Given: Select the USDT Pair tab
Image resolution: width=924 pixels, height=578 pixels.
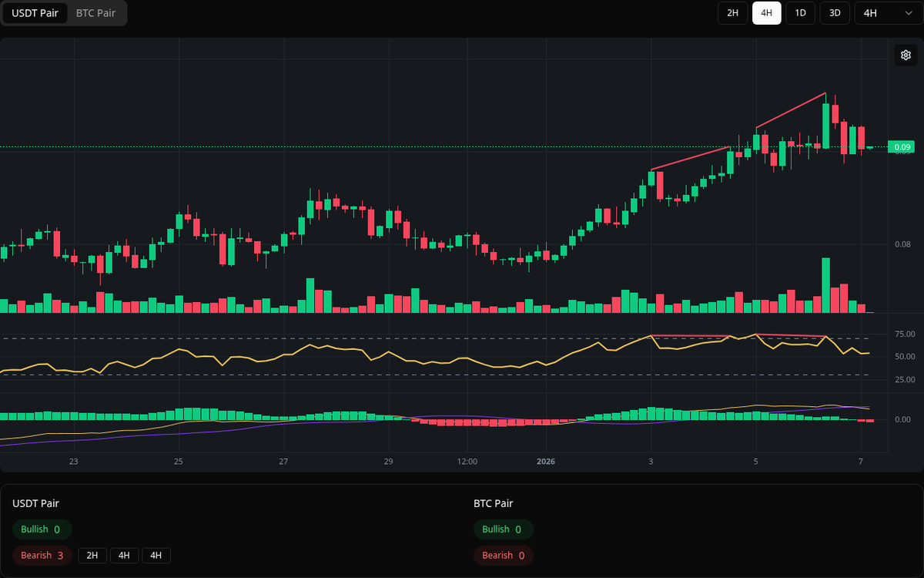Looking at the screenshot, I should (x=35, y=13).
